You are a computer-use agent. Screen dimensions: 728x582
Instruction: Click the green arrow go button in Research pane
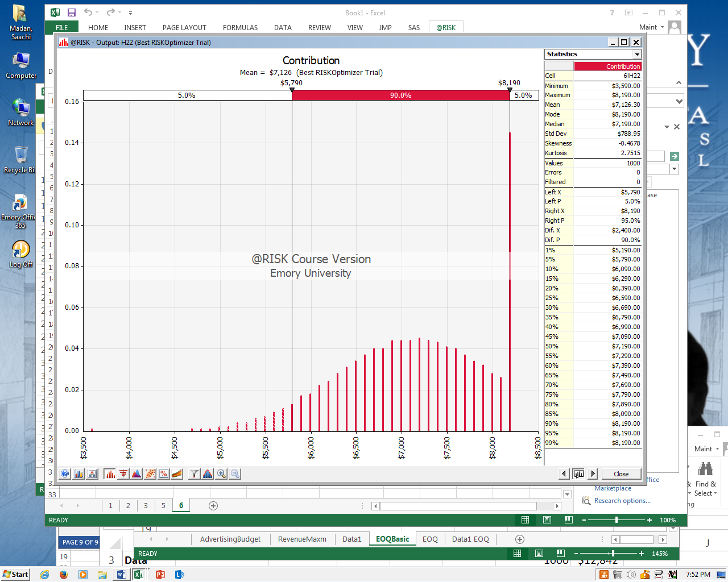tap(674, 156)
